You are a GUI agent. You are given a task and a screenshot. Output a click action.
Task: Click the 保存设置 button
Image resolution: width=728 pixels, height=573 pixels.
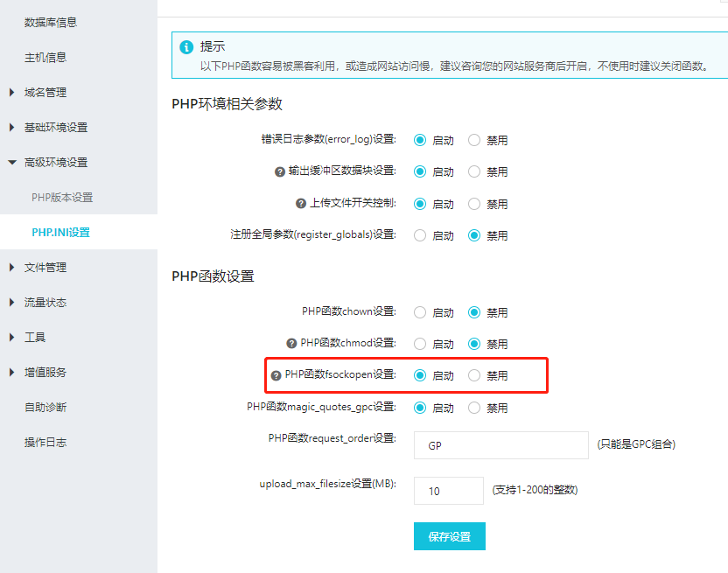450,536
